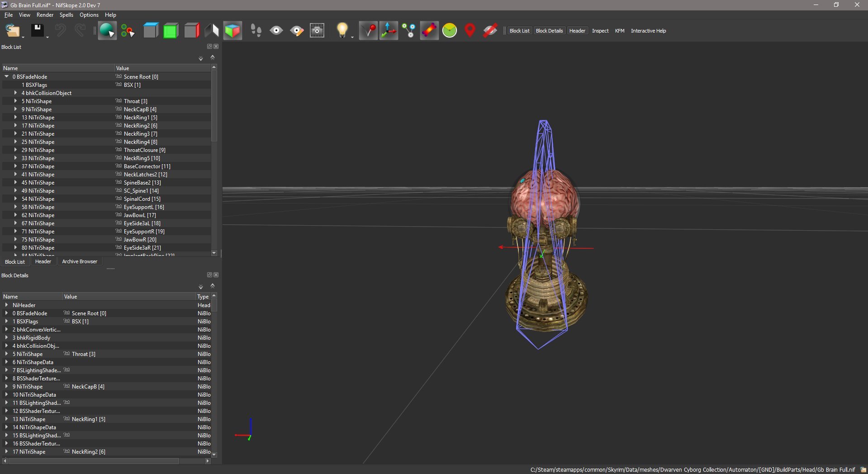Image resolution: width=868 pixels, height=474 pixels.
Task: Click the flip view black and white icon
Action: coord(212,31)
